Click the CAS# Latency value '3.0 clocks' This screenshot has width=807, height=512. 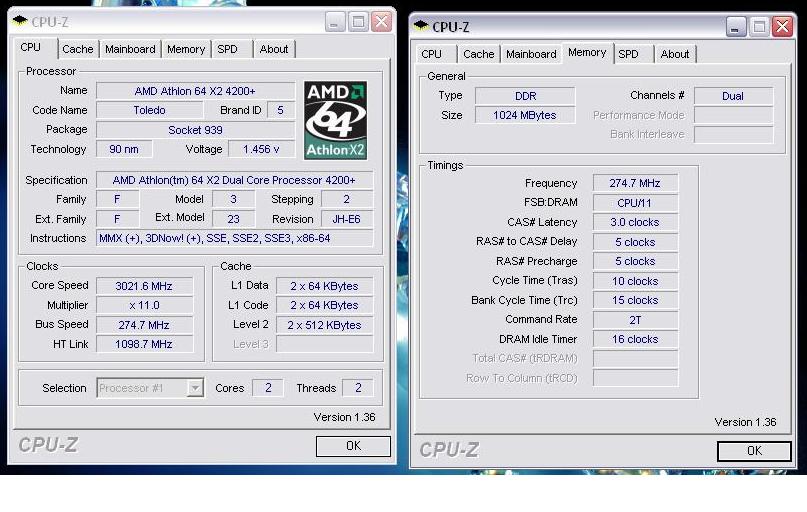635,222
